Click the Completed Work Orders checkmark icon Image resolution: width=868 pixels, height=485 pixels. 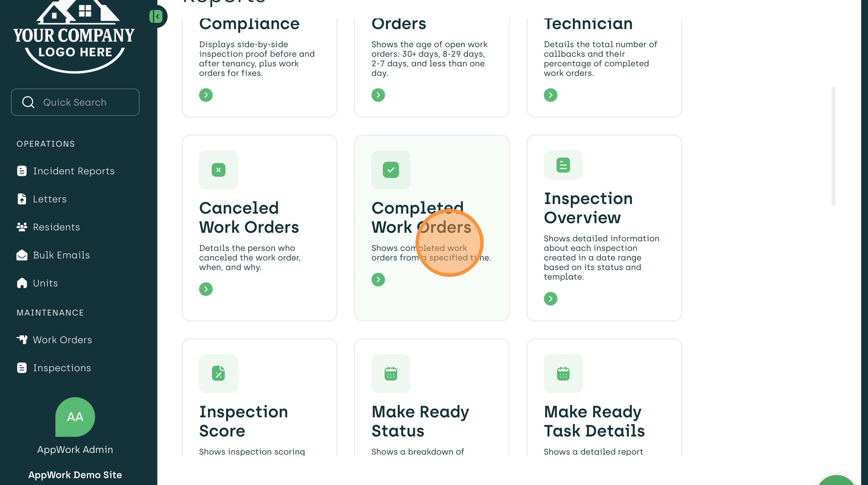click(391, 170)
